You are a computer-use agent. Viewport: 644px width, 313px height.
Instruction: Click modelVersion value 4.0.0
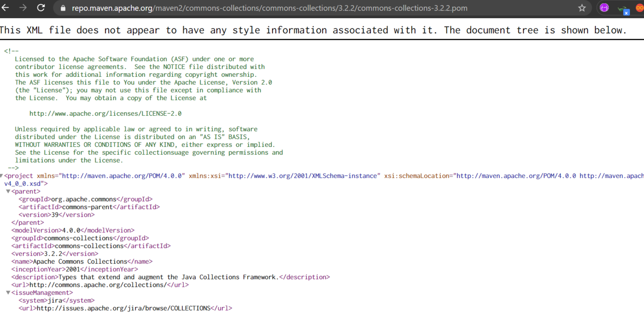point(71,230)
